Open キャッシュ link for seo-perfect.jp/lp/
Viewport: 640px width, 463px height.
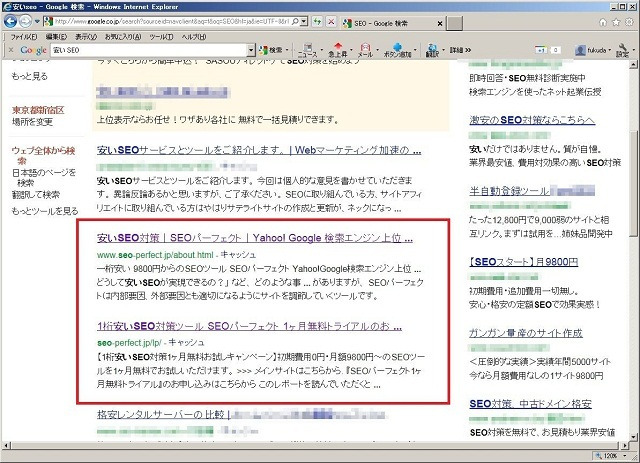pyautogui.click(x=186, y=343)
